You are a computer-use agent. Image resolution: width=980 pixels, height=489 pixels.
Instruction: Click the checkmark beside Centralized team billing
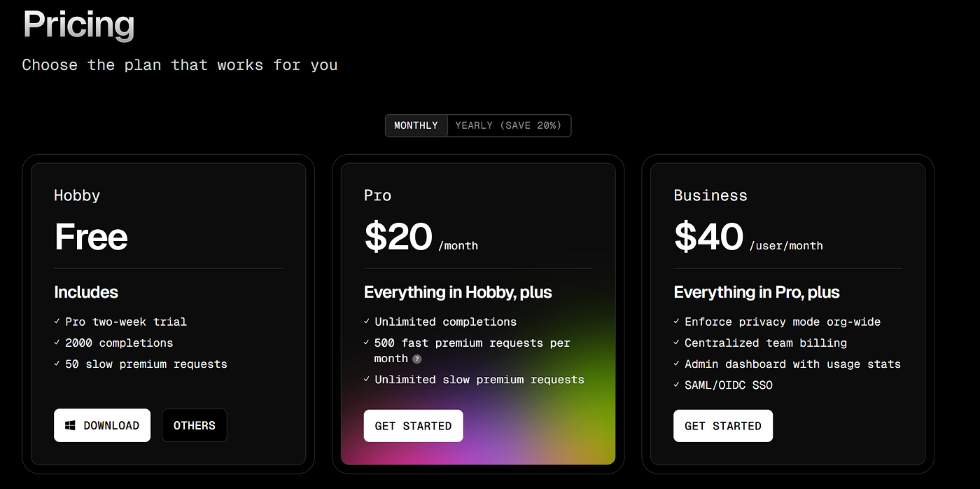pyautogui.click(x=676, y=343)
